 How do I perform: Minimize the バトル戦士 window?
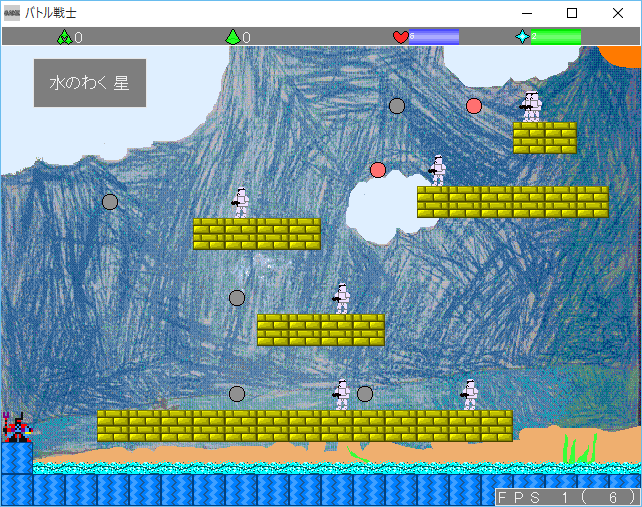pos(527,13)
